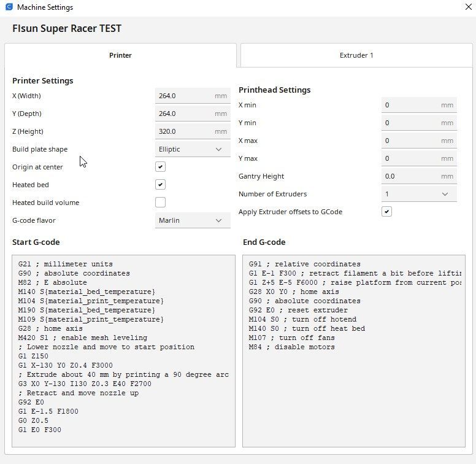Open the Number of Extruders dropdown
The height and width of the screenshot is (464, 476).
click(418, 194)
